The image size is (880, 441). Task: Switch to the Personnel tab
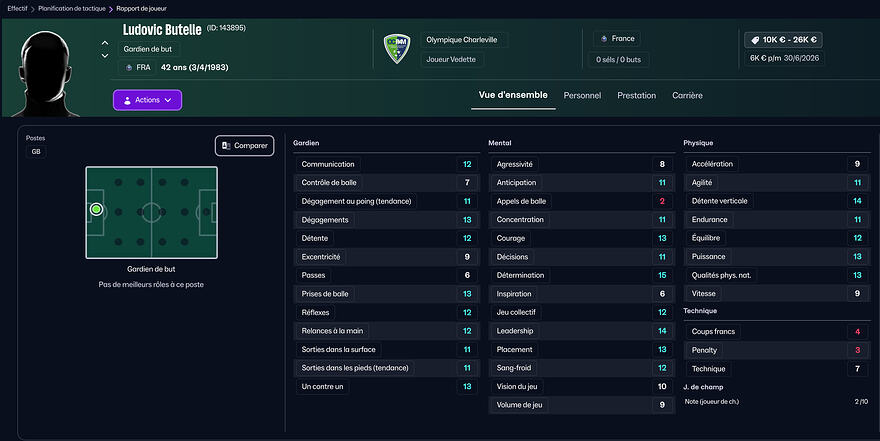tap(582, 96)
